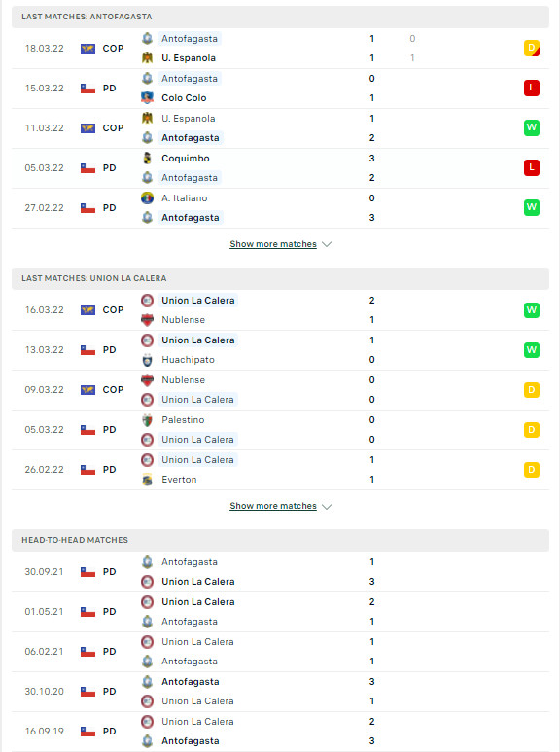Open U. Espanola team link in 11.03.22 match
This screenshot has height=752, width=560.
(x=189, y=119)
